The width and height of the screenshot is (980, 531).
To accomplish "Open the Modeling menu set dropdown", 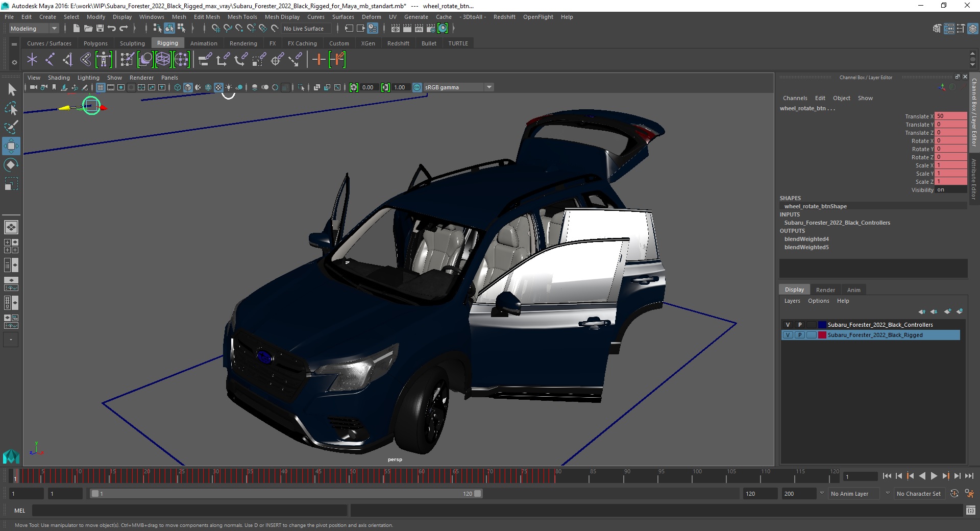I will (34, 29).
